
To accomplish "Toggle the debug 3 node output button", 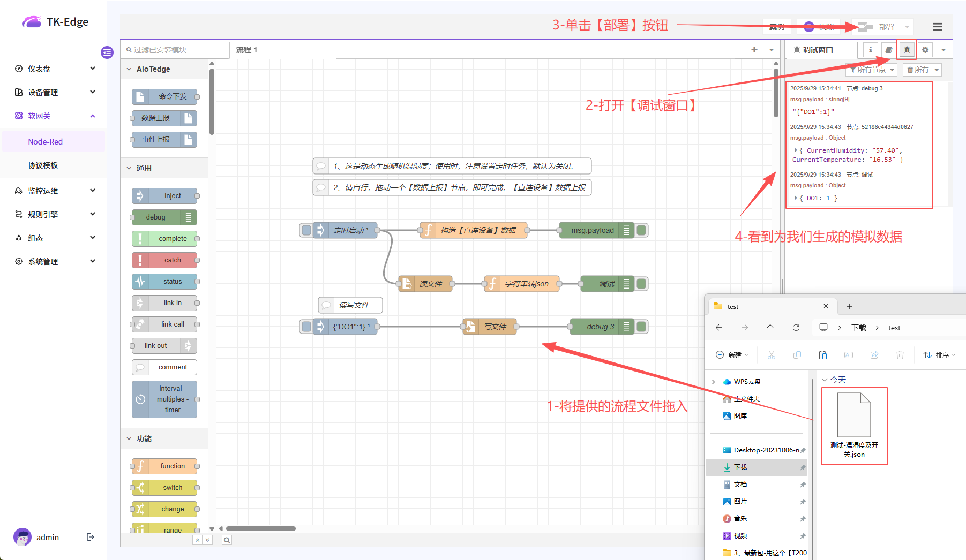I will point(641,327).
